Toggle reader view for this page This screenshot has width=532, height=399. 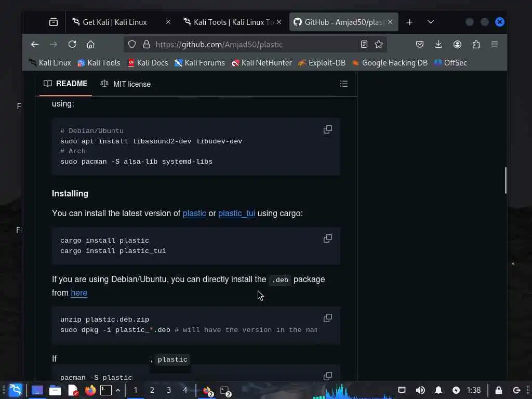coord(364,45)
